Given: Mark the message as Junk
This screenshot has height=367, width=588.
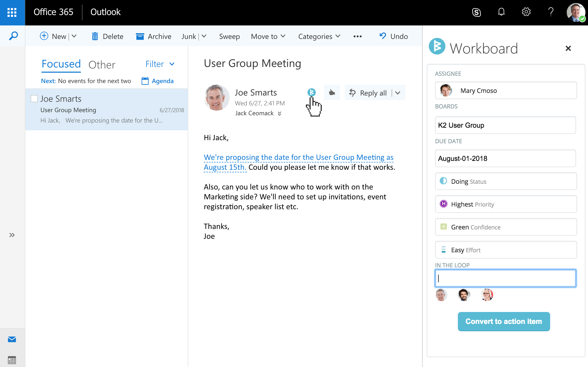Looking at the screenshot, I should pos(189,36).
